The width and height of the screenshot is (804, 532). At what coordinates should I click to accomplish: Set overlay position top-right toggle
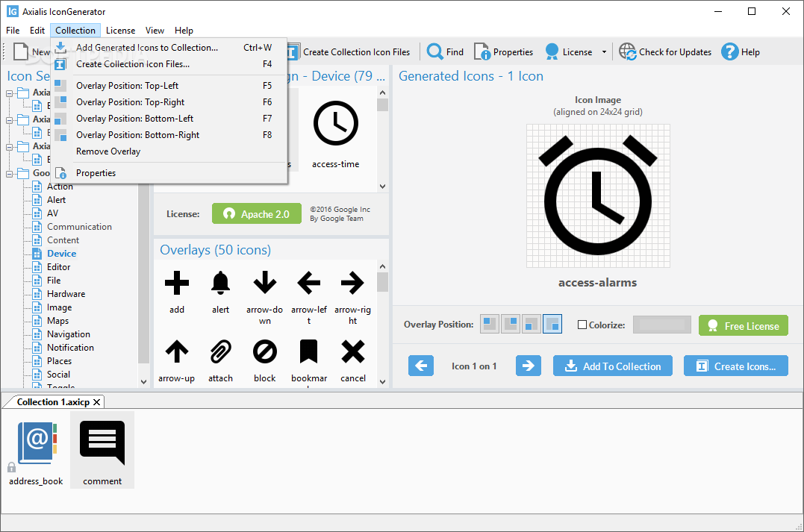click(511, 324)
